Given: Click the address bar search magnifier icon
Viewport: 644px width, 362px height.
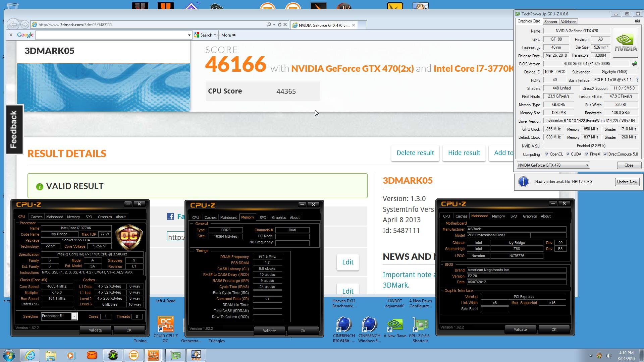Looking at the screenshot, I should [x=269, y=24].
